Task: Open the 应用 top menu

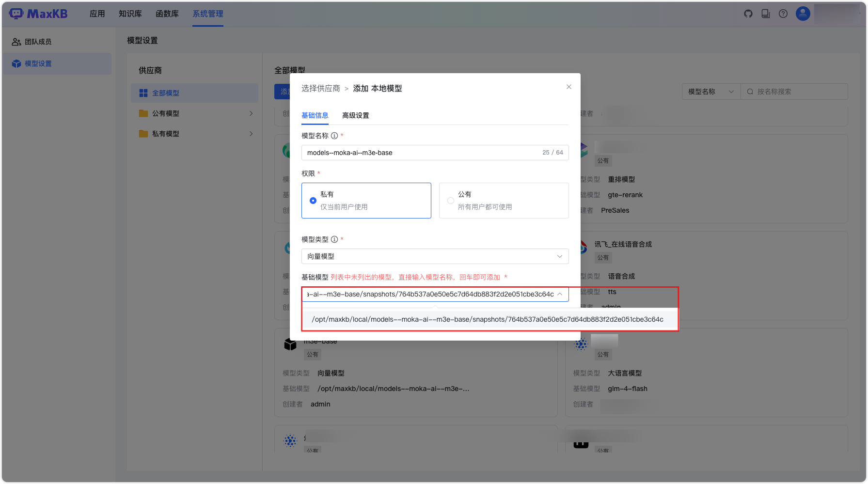Action: (97, 14)
